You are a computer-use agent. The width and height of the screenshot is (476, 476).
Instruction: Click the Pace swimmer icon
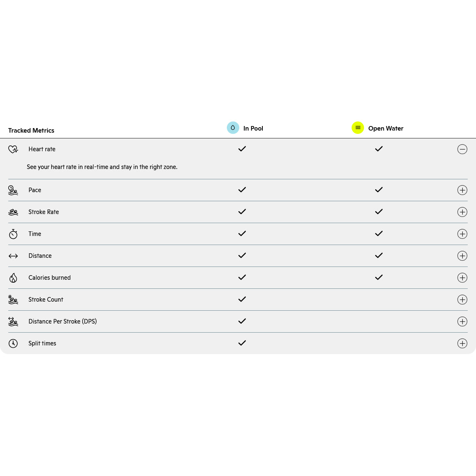[13, 190]
